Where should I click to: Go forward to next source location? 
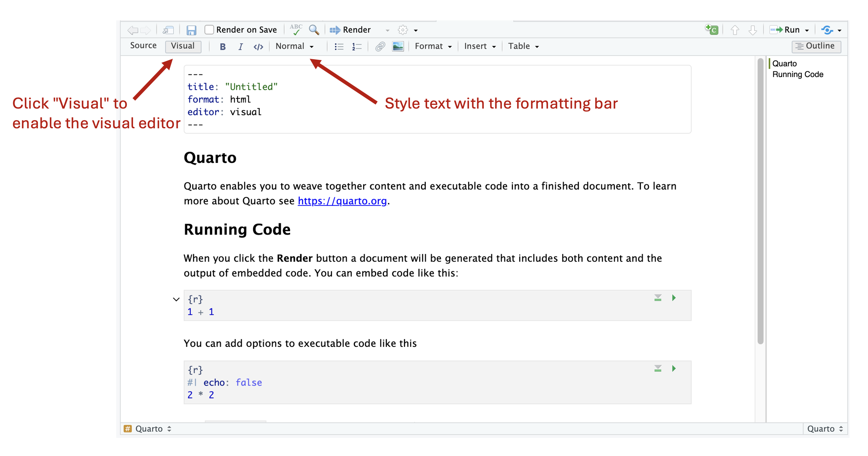pyautogui.click(x=146, y=30)
